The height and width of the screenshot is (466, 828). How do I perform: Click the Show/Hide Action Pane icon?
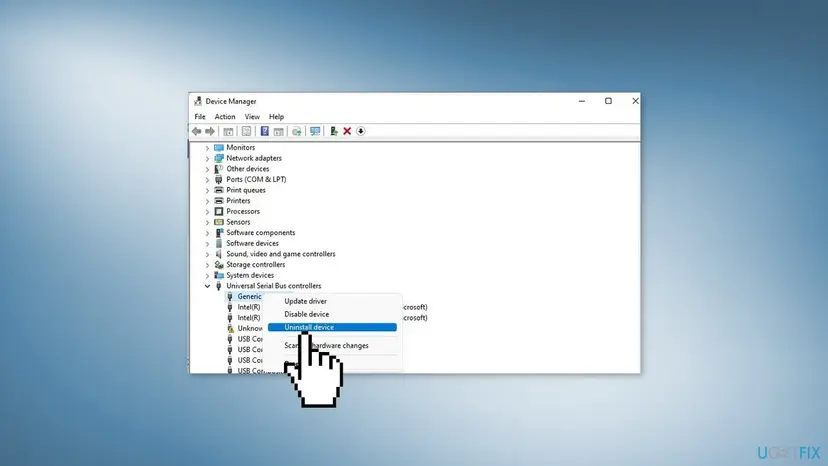point(278,131)
